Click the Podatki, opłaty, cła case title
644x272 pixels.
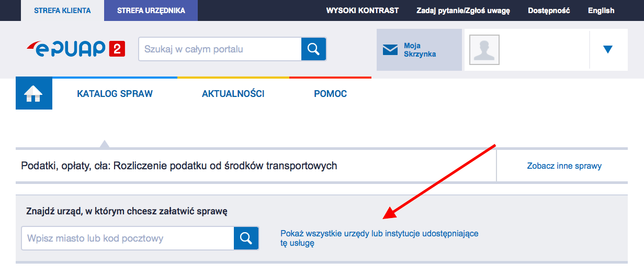pyautogui.click(x=179, y=166)
